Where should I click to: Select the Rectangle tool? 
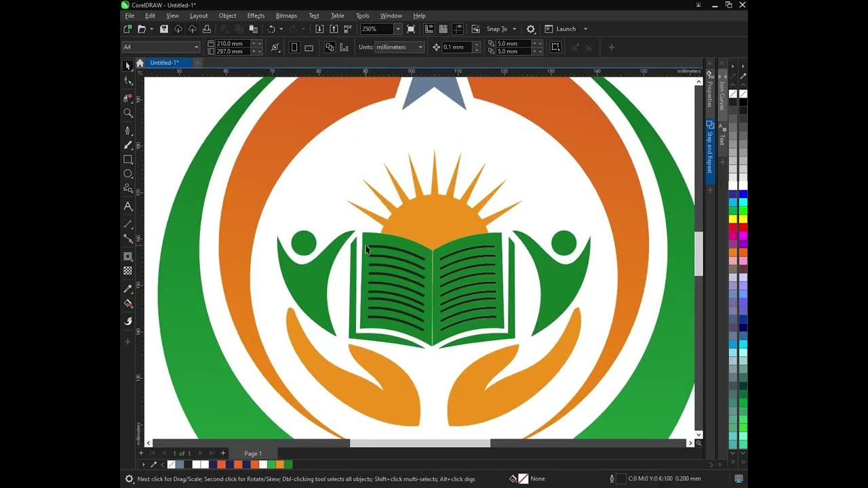pyautogui.click(x=127, y=160)
